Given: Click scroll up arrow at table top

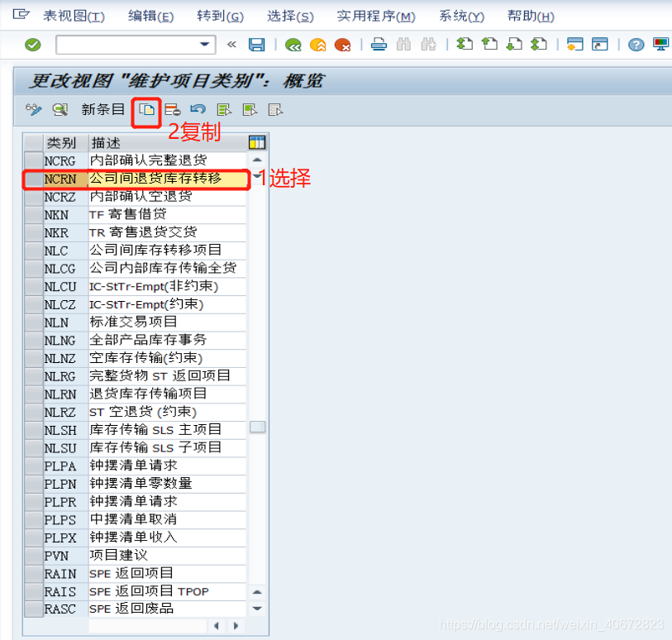Looking at the screenshot, I should click(257, 160).
